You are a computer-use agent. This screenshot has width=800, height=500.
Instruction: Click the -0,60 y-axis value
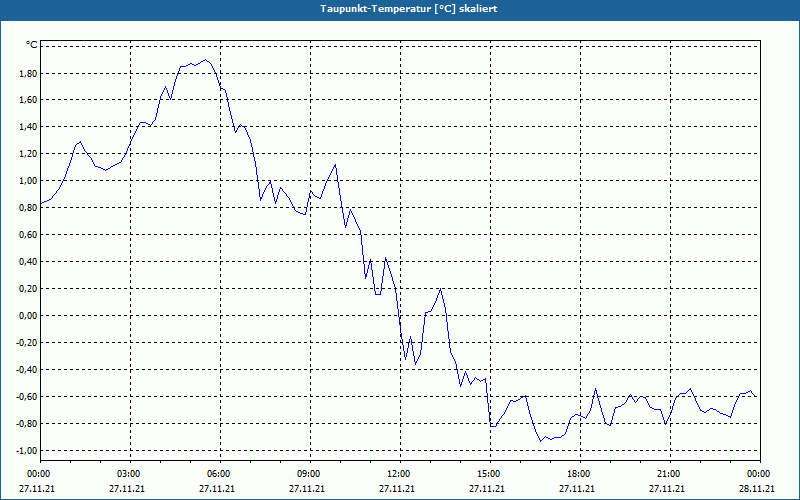click(x=26, y=396)
